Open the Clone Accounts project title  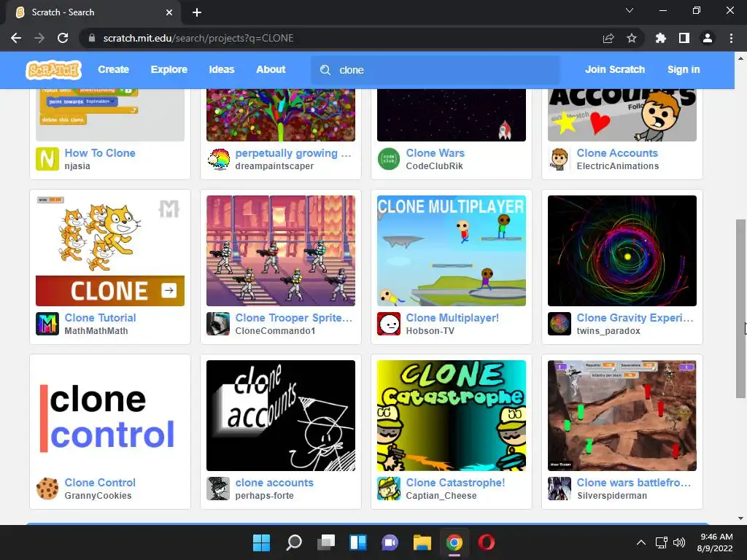pos(617,153)
